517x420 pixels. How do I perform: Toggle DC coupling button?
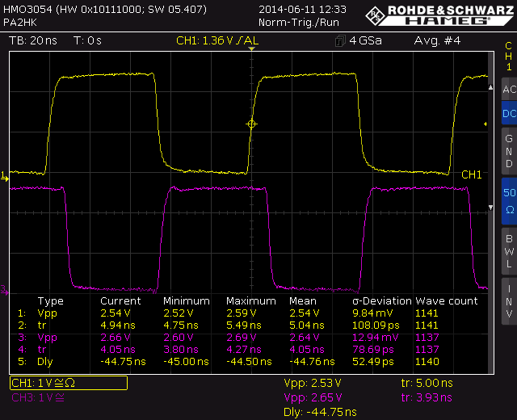point(508,114)
